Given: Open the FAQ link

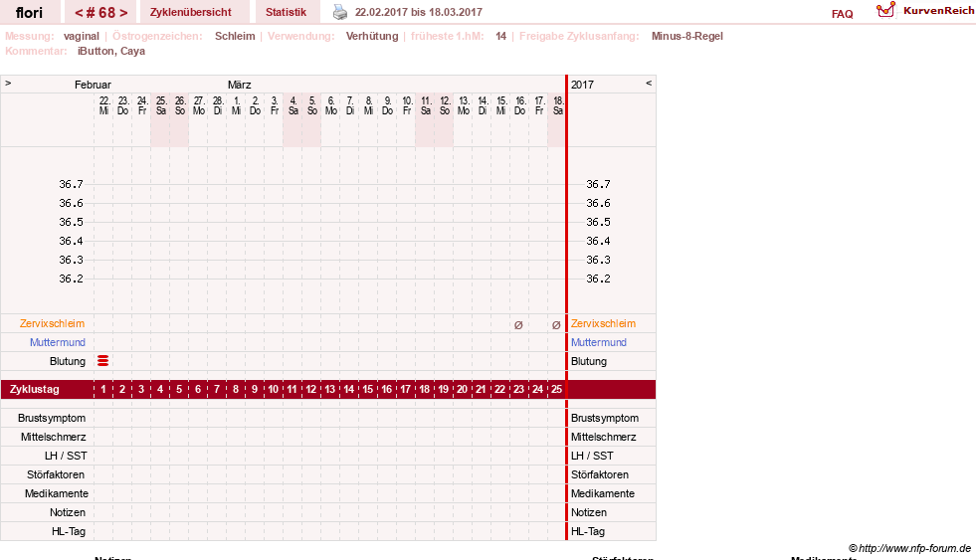Looking at the screenshot, I should click(x=842, y=14).
